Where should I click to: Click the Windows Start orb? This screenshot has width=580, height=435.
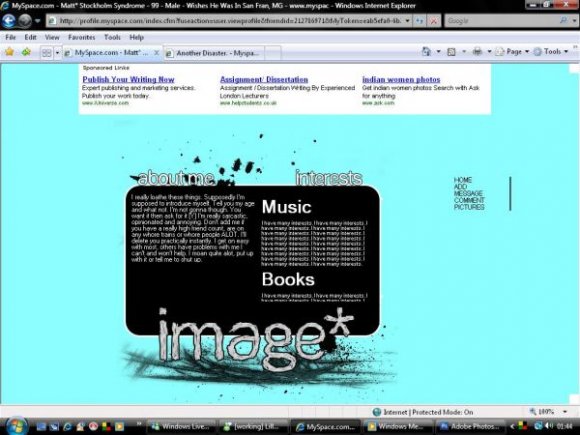(16, 426)
